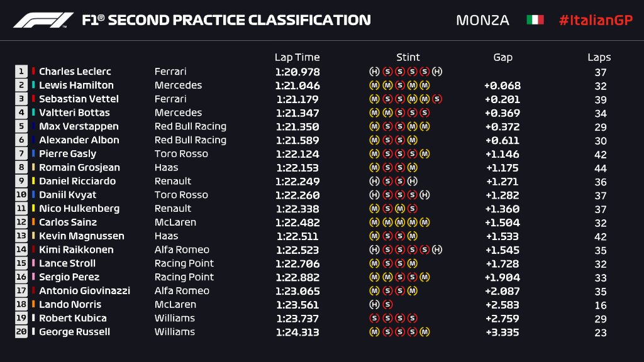Click position badge 1 beside Charles Leclerc
The height and width of the screenshot is (362, 644).
(21, 72)
